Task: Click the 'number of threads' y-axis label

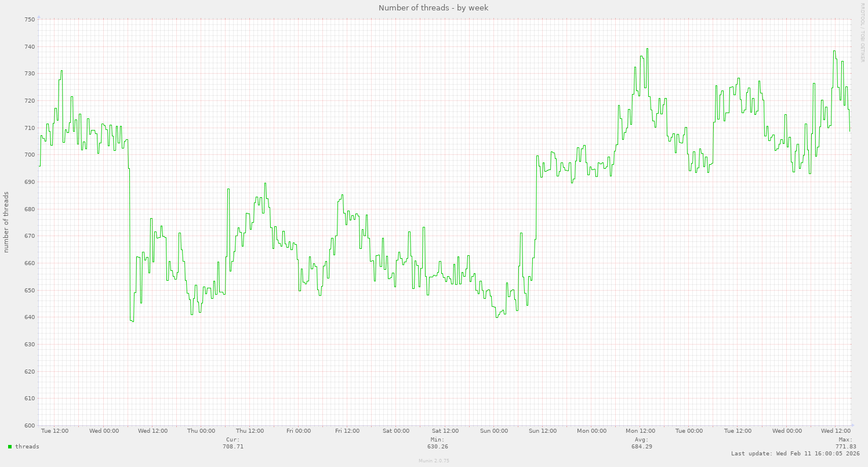Action: tap(6, 222)
